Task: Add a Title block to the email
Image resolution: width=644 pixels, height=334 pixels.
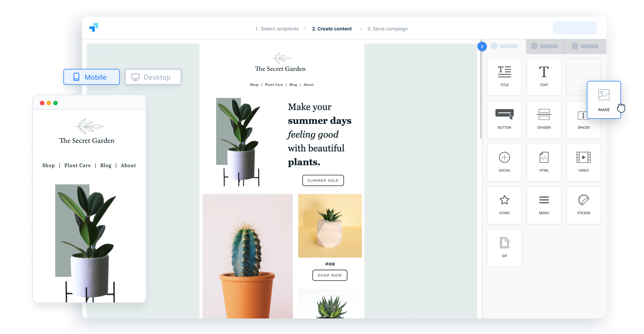Action: click(x=504, y=77)
